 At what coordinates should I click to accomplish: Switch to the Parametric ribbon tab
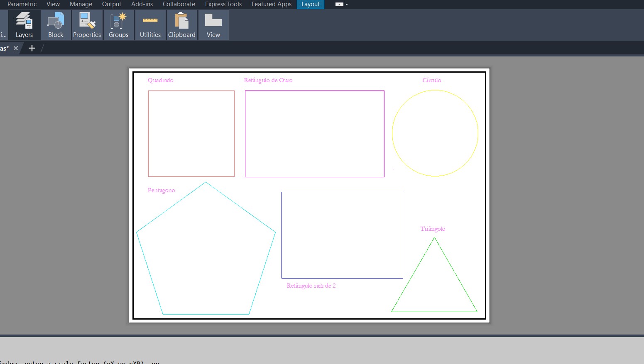tap(22, 4)
